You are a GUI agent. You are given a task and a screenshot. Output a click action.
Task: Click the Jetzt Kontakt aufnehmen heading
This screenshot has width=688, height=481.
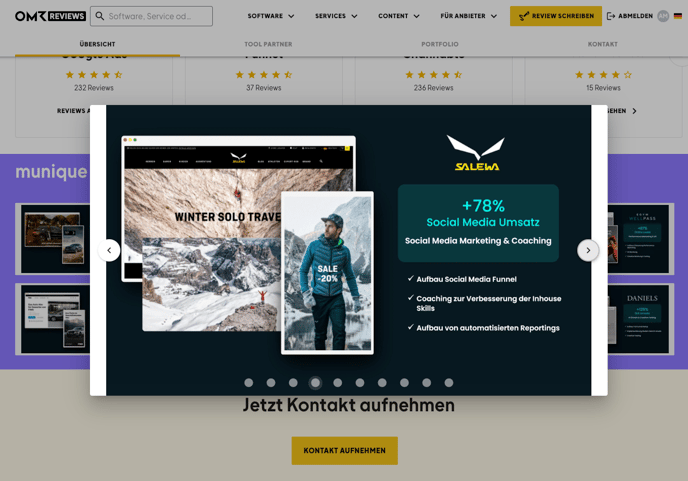tap(349, 405)
